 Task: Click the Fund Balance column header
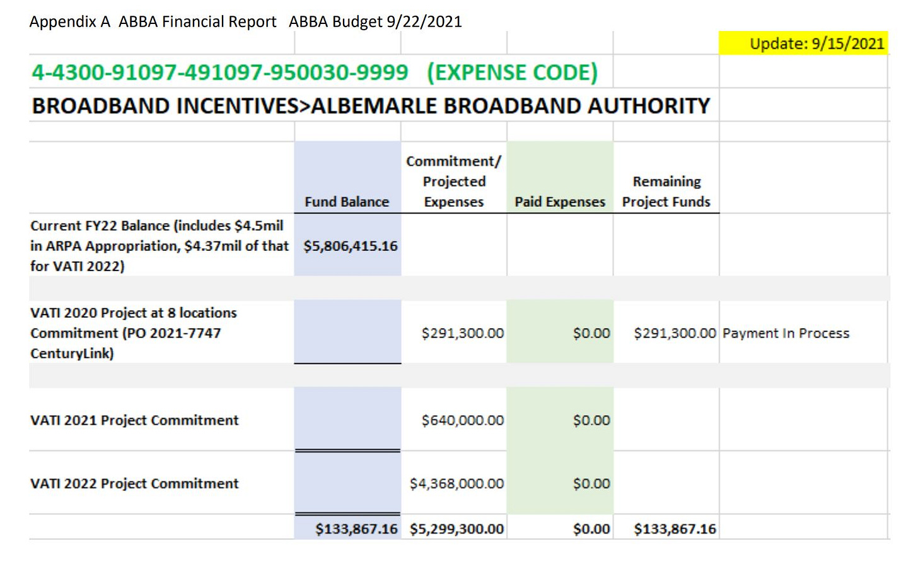[347, 202]
